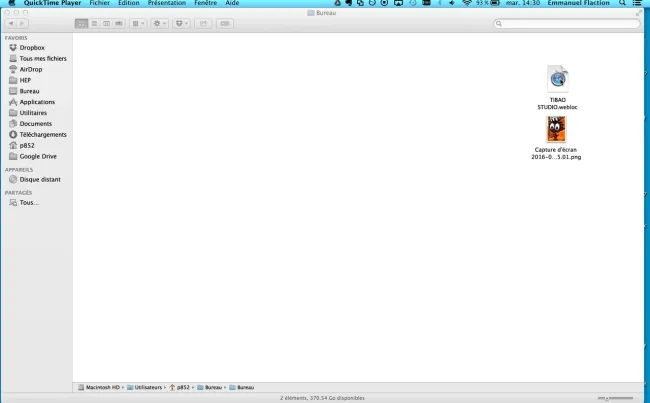Open Documents from the sidebar
Image resolution: width=650 pixels, height=403 pixels.
(x=36, y=124)
